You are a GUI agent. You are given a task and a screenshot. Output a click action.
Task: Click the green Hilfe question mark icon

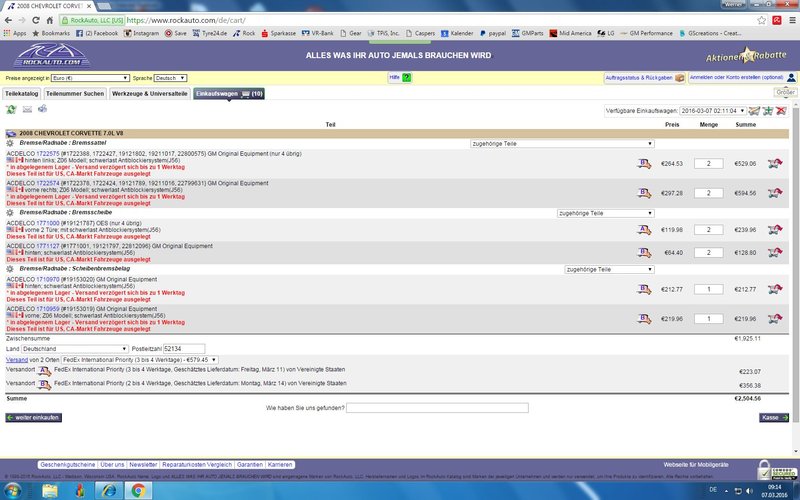tap(407, 77)
